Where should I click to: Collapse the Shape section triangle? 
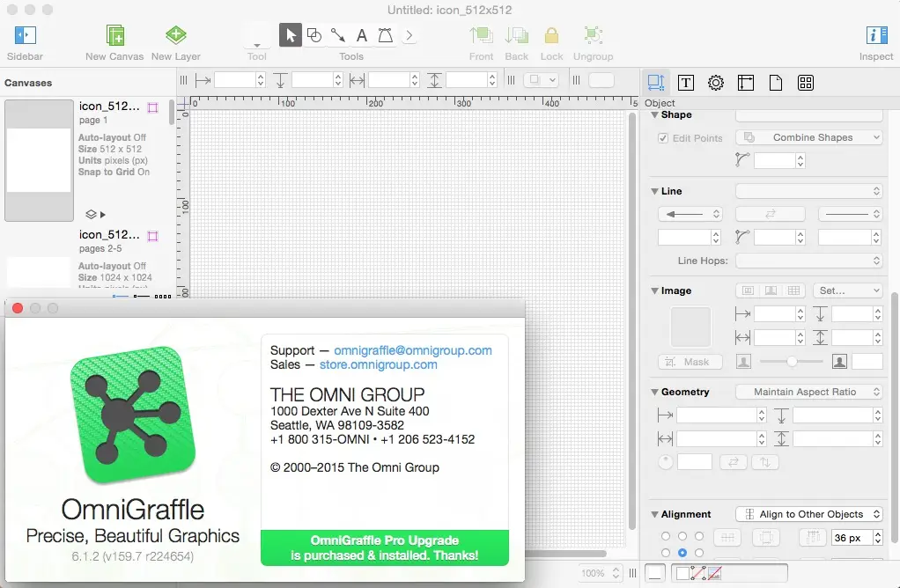pos(654,114)
